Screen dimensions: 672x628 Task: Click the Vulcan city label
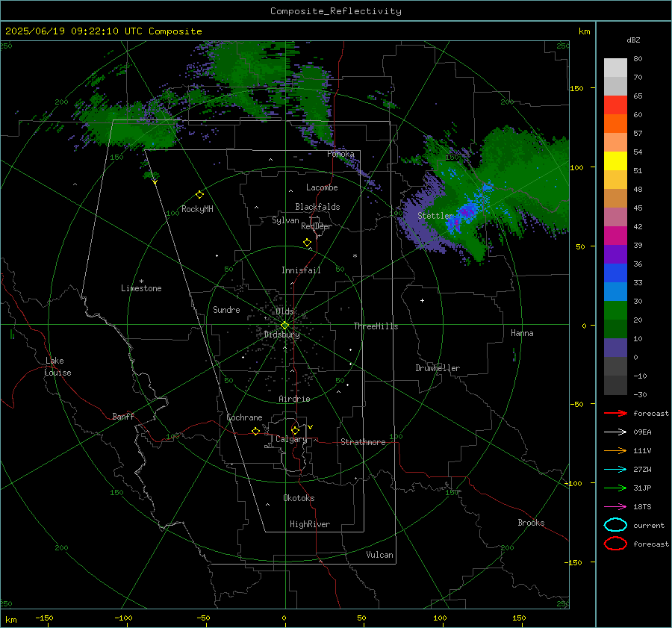point(379,555)
